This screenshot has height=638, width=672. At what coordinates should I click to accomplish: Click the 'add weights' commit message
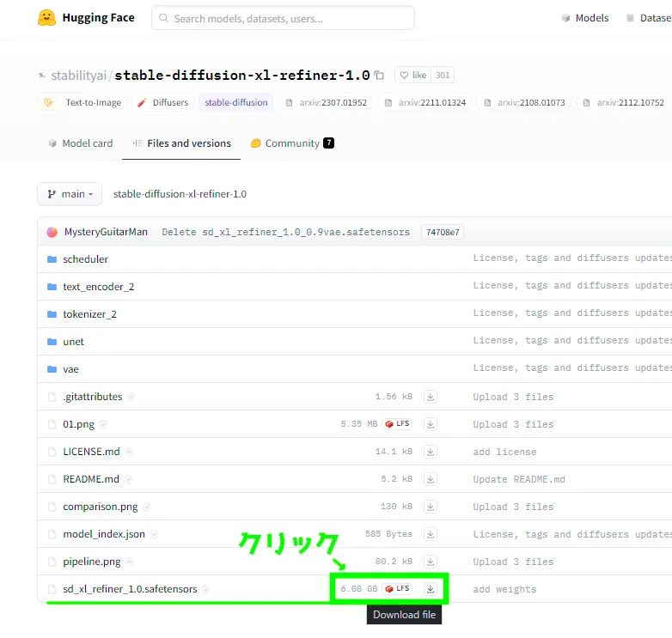(x=504, y=589)
